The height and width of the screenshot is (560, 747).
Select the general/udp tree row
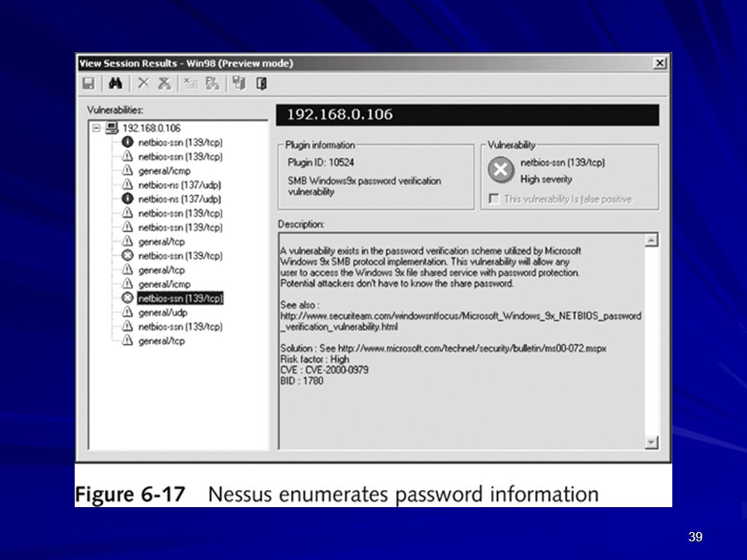(x=163, y=313)
